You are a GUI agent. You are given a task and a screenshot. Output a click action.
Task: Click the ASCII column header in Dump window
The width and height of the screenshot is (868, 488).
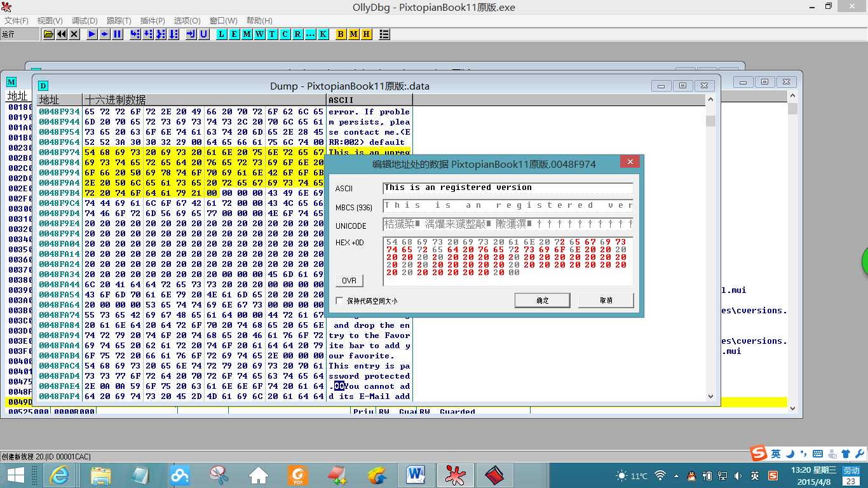[x=370, y=100]
